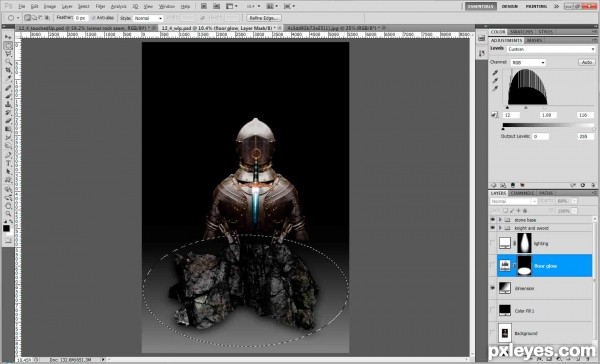Viewport: 600px width, 364px height.
Task: Show the floor glow layer
Action: pos(492,265)
